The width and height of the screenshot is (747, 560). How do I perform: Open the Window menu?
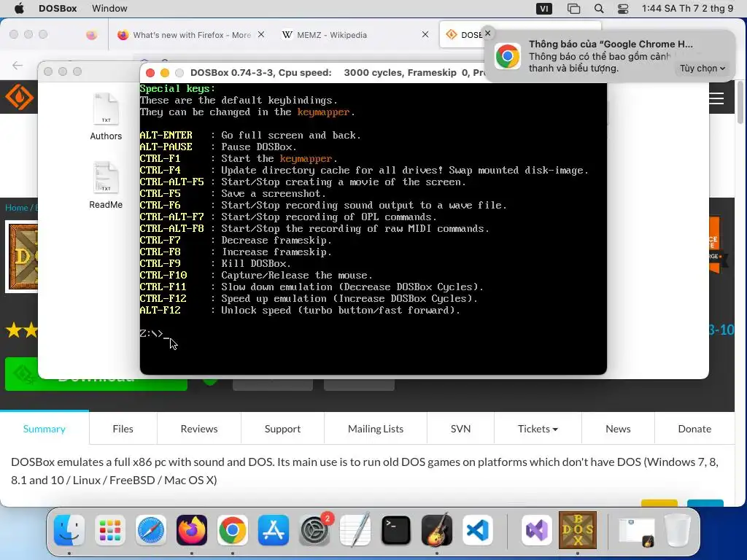coord(109,8)
